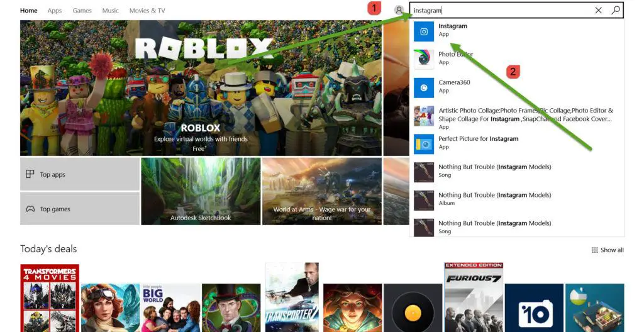
Task: Click the Artistic Photo Collage app icon
Action: (x=424, y=116)
